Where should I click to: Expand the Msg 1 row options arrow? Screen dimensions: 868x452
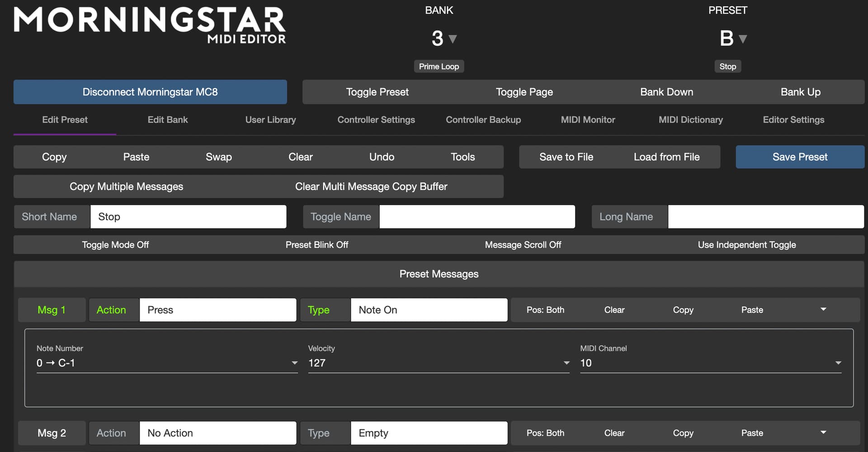coord(823,310)
